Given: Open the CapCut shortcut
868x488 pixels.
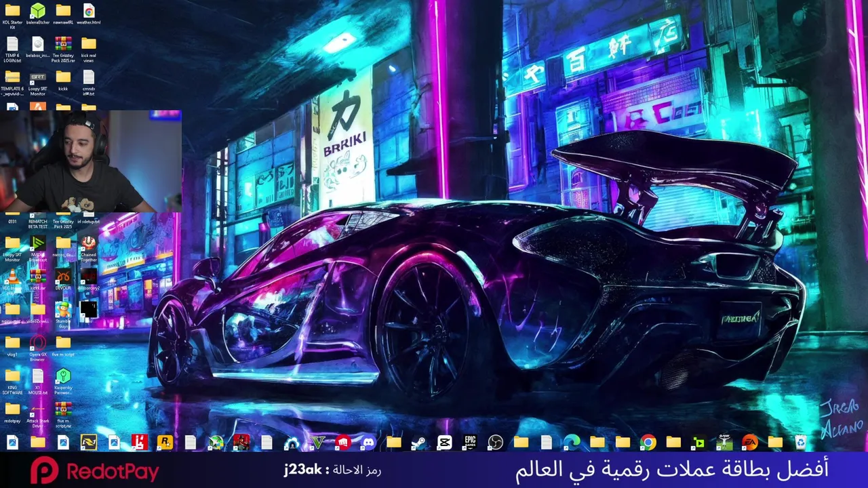Looking at the screenshot, I should (x=444, y=443).
